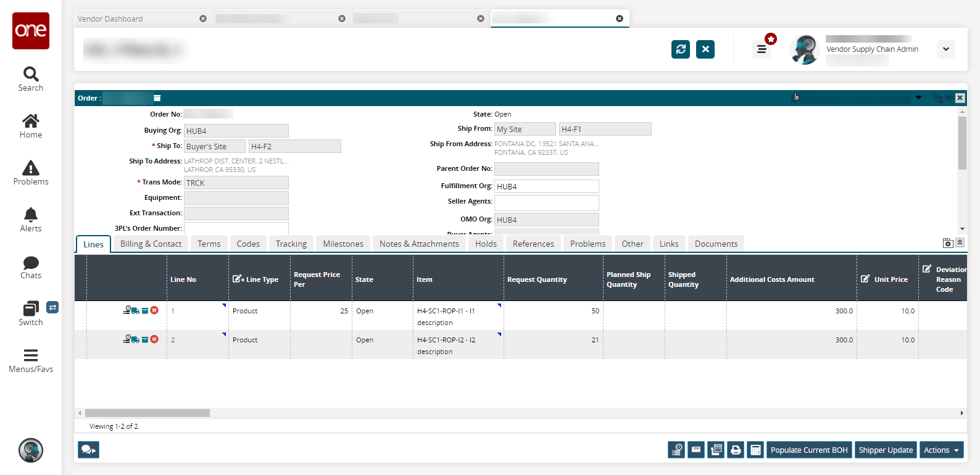Open the Chats panel from sidebar
980x475 pixels.
31,267
